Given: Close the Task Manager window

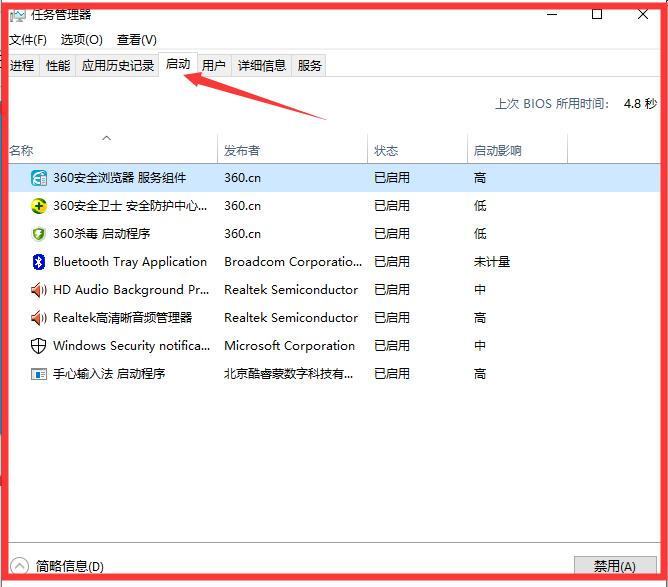Looking at the screenshot, I should click(x=643, y=14).
